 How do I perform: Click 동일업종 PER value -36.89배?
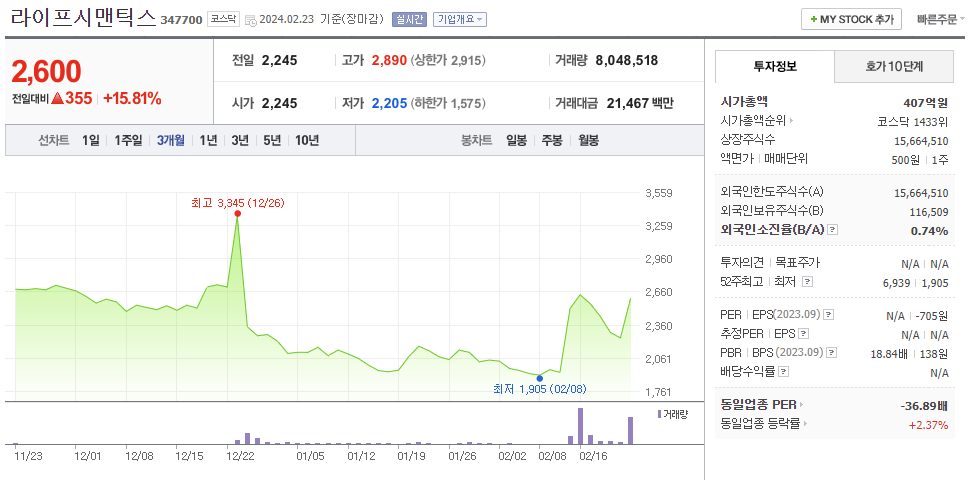(924, 406)
